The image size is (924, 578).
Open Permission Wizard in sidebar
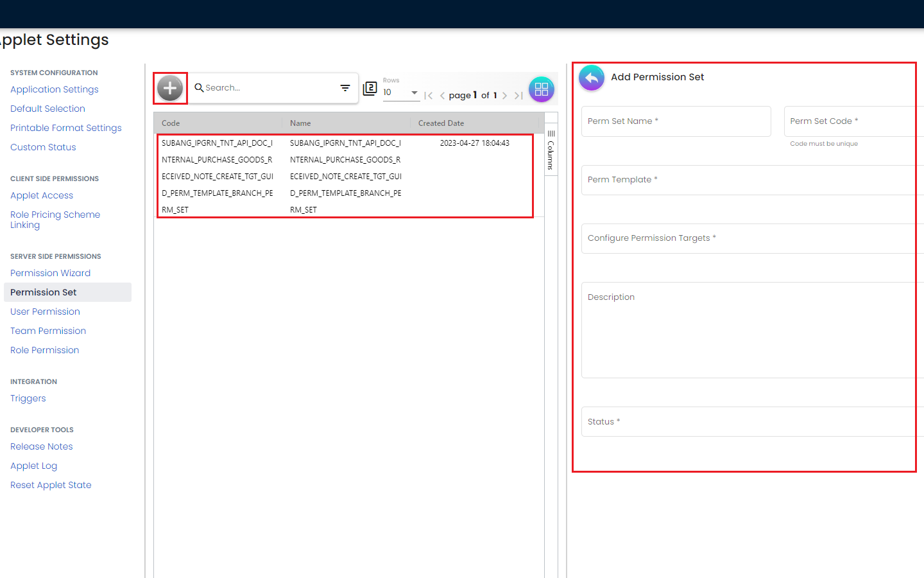point(50,273)
